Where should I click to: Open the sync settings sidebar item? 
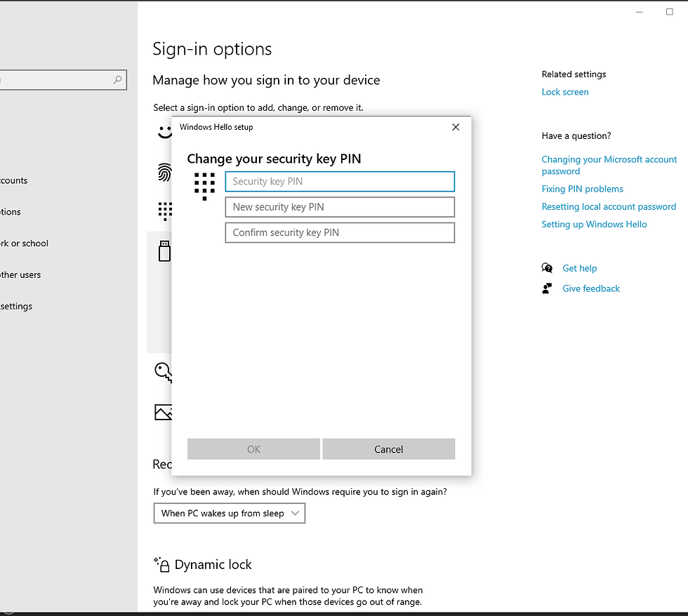coord(16,307)
